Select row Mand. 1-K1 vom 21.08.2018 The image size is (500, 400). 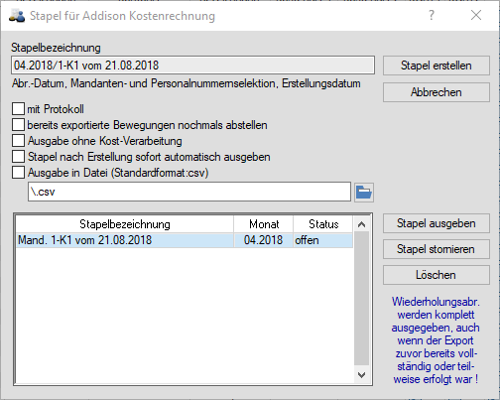(x=184, y=240)
